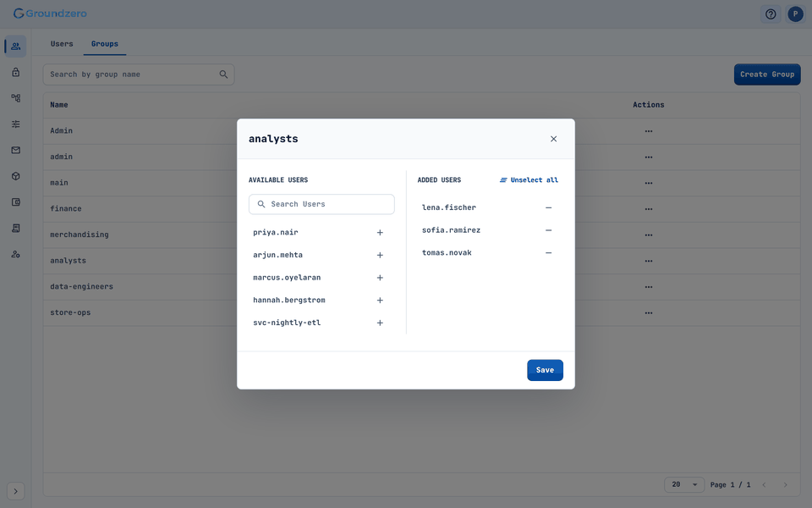Open the hierarchy tree sidebar icon
Viewport: 812px width, 508px height.
(15, 98)
